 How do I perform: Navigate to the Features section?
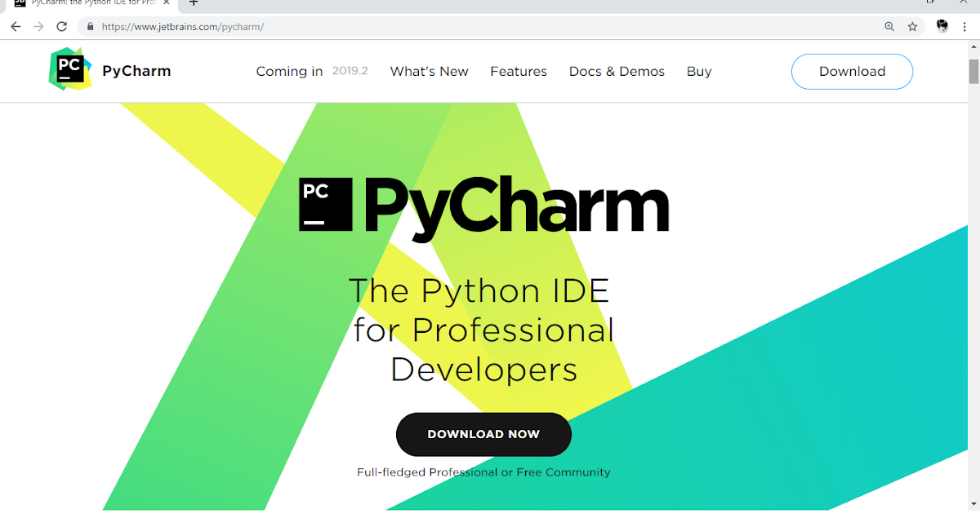519,71
